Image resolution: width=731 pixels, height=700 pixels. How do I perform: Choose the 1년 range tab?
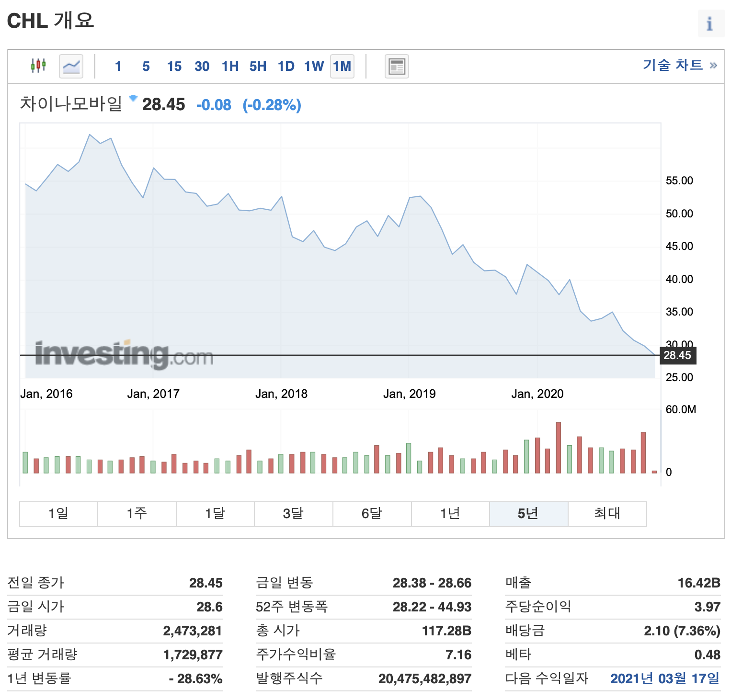pyautogui.click(x=450, y=514)
